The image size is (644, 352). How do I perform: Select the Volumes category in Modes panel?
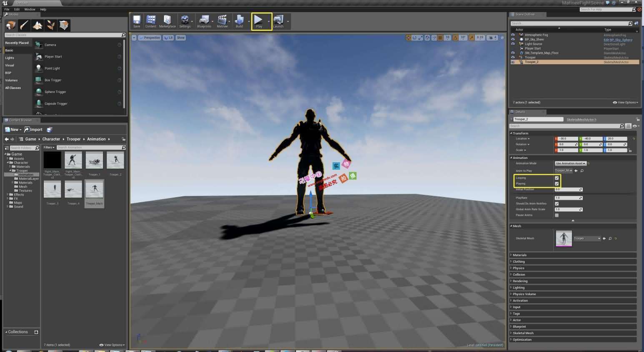point(11,80)
